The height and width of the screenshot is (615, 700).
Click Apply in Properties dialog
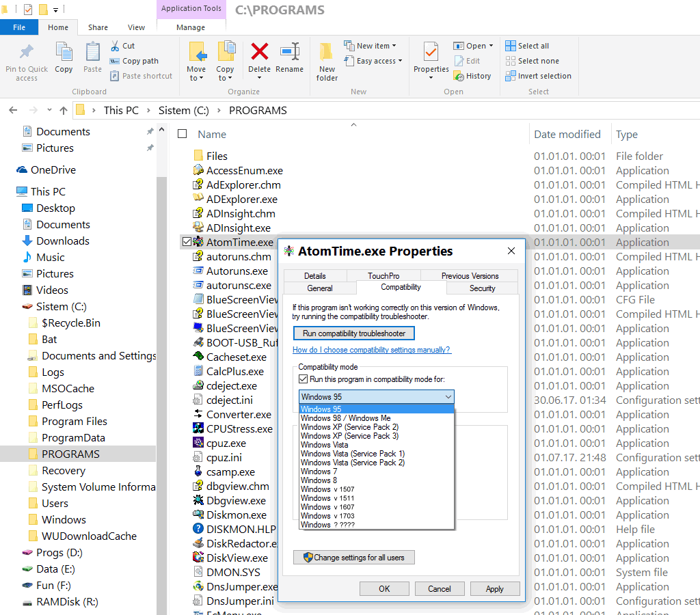(x=495, y=588)
